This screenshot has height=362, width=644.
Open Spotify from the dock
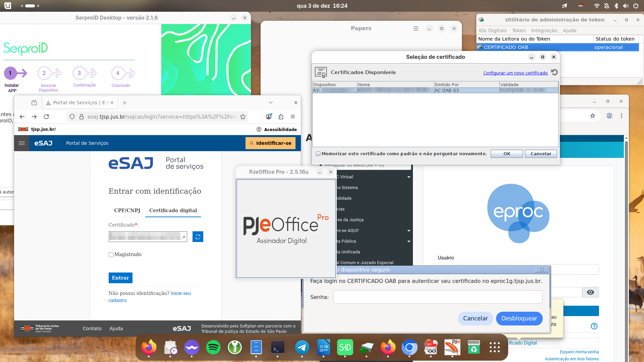[x=213, y=347]
